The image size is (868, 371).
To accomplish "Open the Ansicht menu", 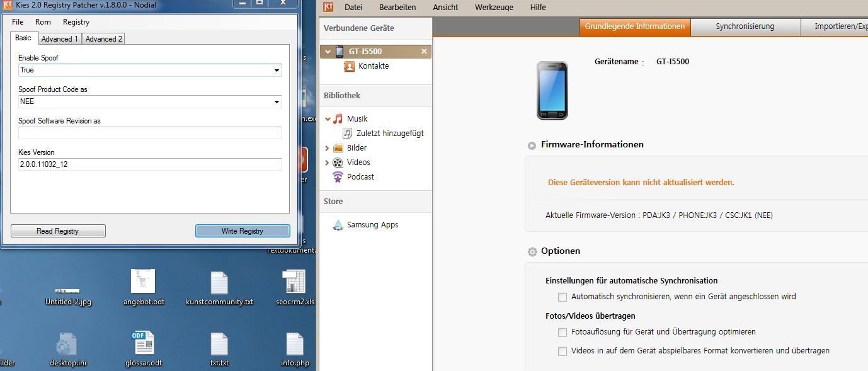I will click(445, 8).
